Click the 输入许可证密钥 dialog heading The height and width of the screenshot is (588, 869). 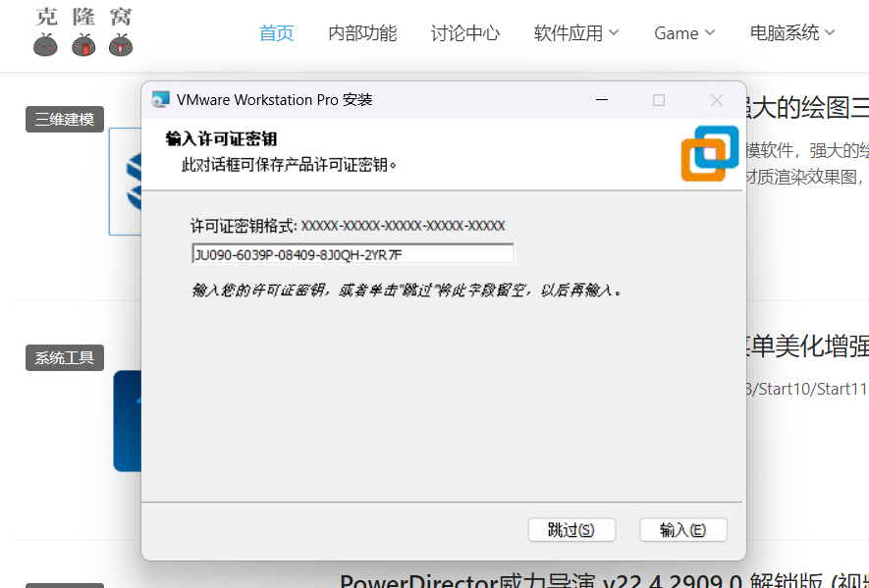(x=221, y=139)
